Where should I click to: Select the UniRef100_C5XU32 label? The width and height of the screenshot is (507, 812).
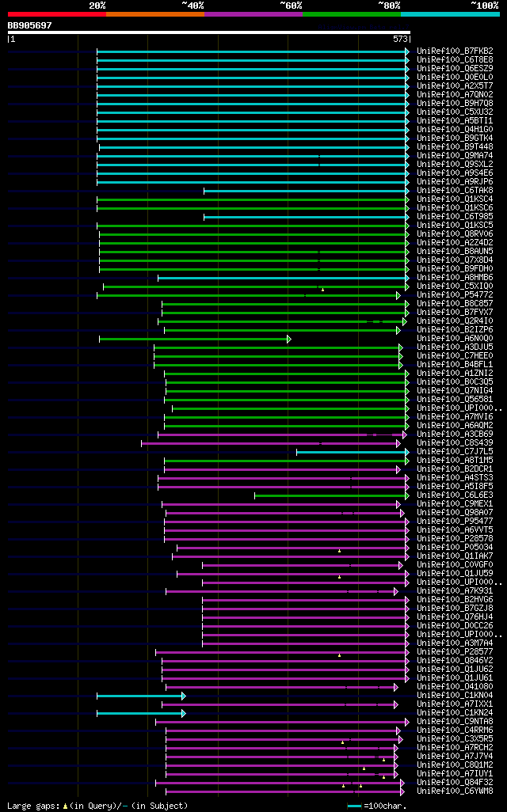[x=456, y=112]
